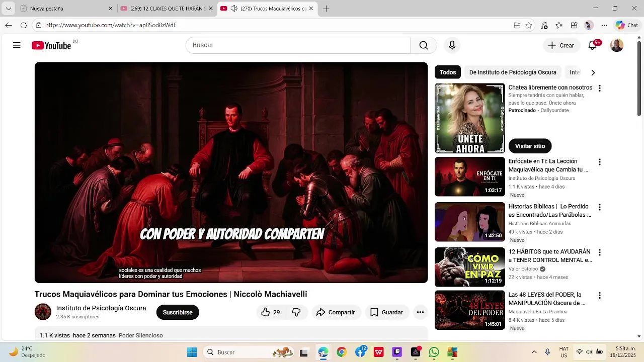644x362 pixels.
Task: Open the notifications bell
Action: click(x=593, y=45)
